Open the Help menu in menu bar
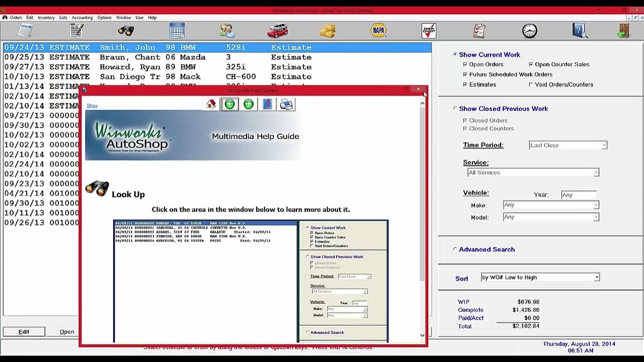This screenshot has width=644, height=362. coord(152,18)
